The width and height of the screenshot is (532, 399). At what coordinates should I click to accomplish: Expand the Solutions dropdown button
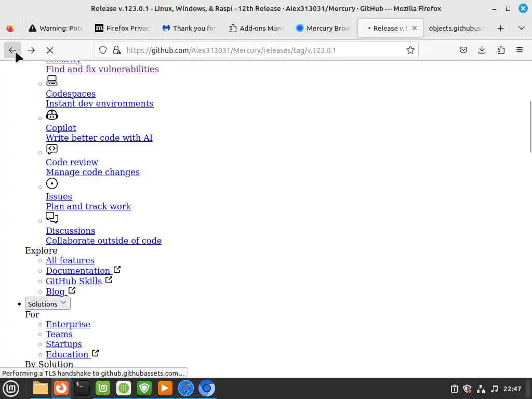47,303
